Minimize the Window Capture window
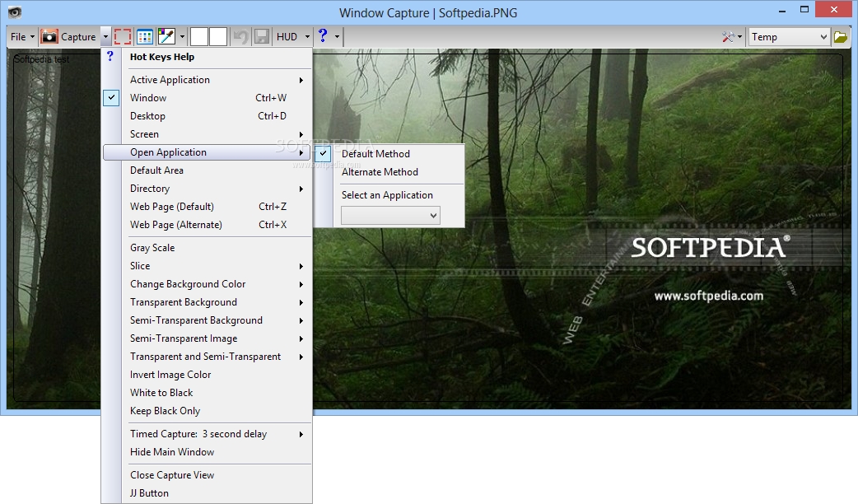 [x=783, y=9]
